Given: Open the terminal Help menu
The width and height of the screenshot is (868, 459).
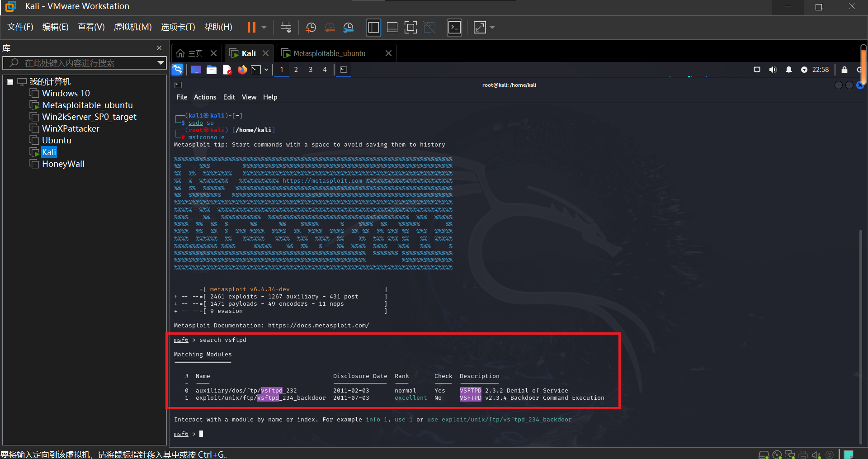Looking at the screenshot, I should click(270, 97).
